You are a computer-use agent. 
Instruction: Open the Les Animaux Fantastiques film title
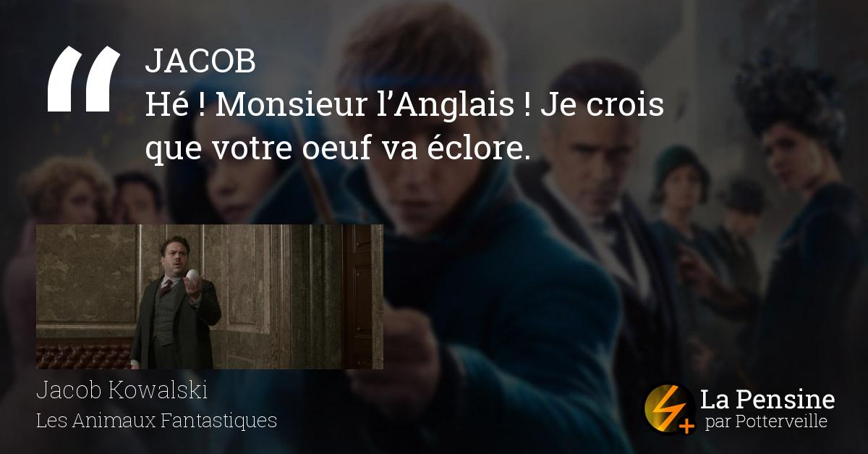pos(157,420)
